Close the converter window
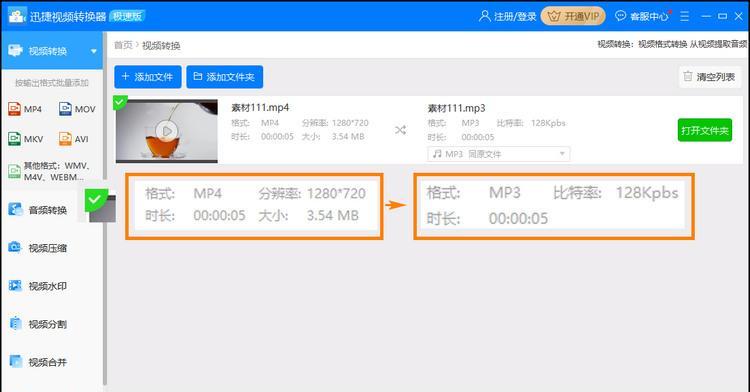This screenshot has width=750, height=392. (x=739, y=16)
